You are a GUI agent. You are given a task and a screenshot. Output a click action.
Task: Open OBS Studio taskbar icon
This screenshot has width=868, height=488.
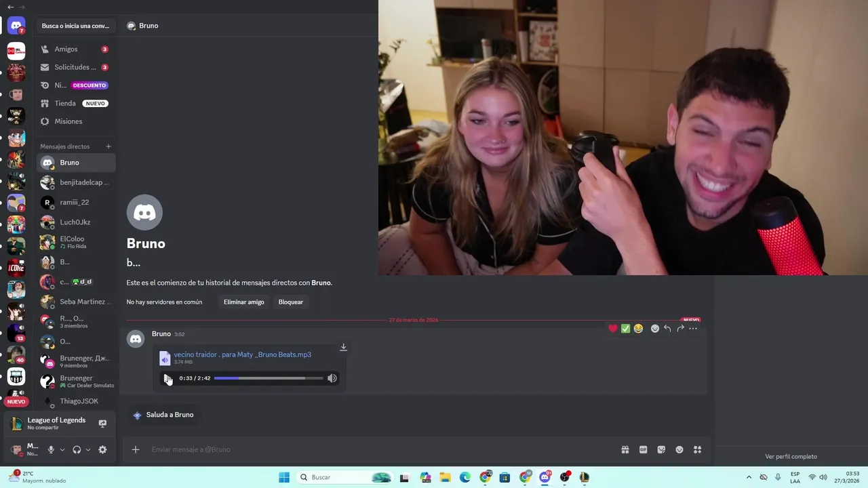564,477
